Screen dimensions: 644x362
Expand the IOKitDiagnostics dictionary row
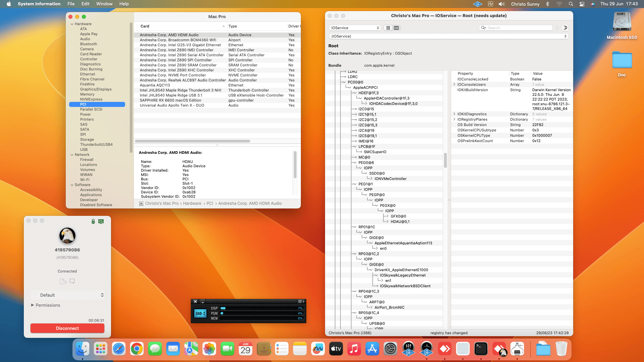pos(454,114)
